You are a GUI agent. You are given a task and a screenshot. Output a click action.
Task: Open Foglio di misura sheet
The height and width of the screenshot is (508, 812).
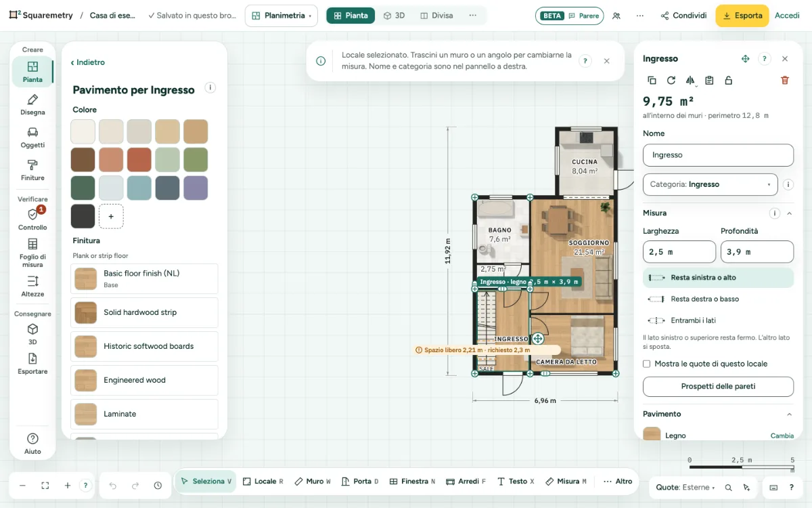tap(32, 253)
